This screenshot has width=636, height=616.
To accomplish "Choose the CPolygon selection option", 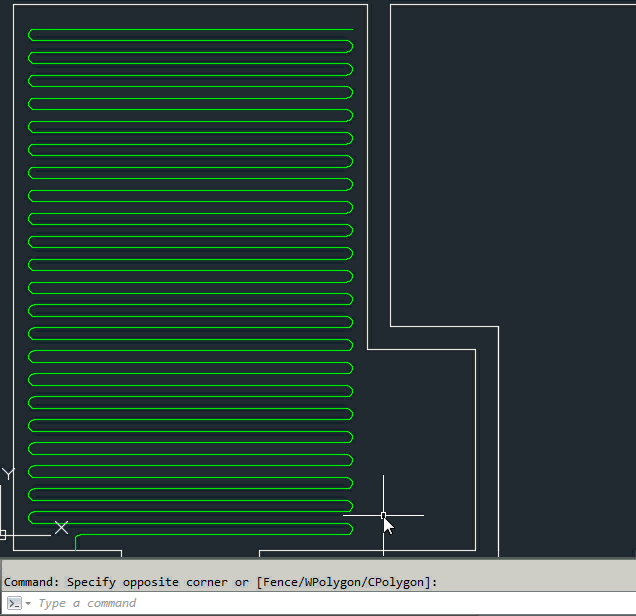I will point(398,582).
